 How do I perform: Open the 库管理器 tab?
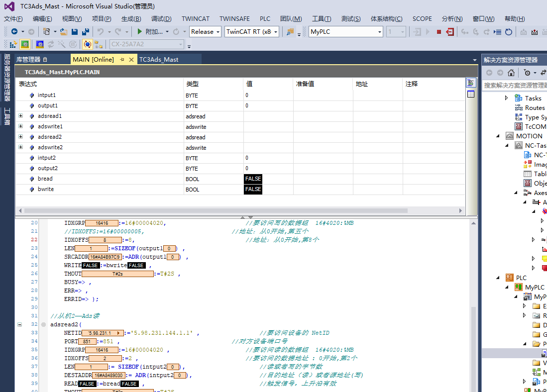28,60
